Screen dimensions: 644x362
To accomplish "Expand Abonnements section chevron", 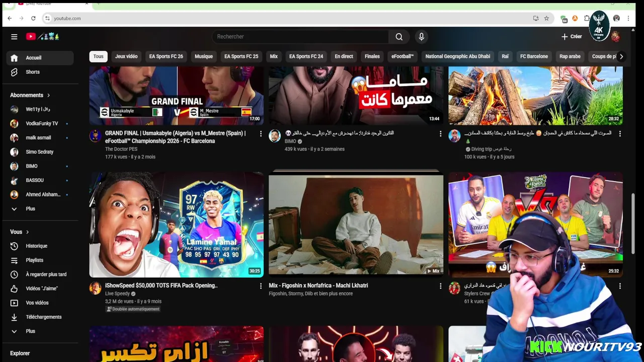I will coord(48,96).
